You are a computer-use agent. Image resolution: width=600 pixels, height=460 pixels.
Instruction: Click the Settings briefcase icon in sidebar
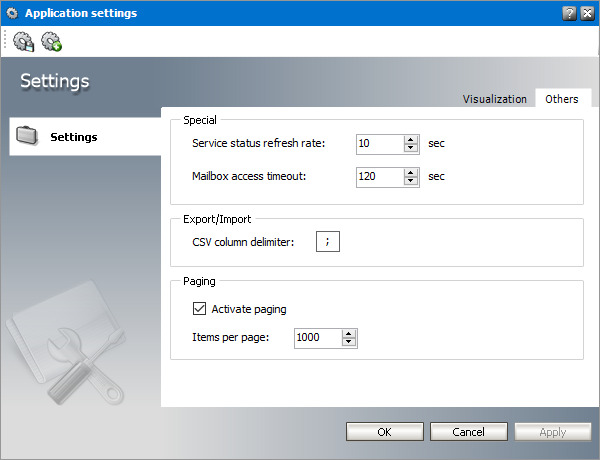point(27,136)
